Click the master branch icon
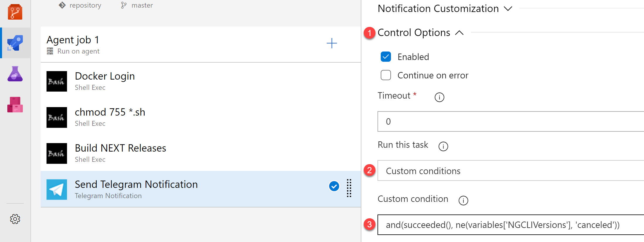The image size is (644, 242). point(124,5)
